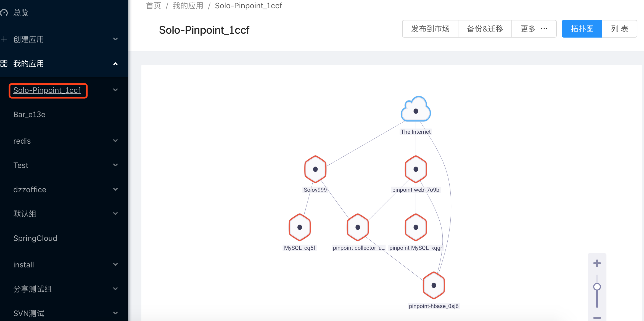Zoom out with the minus icon
The width and height of the screenshot is (644, 321).
pos(597,318)
